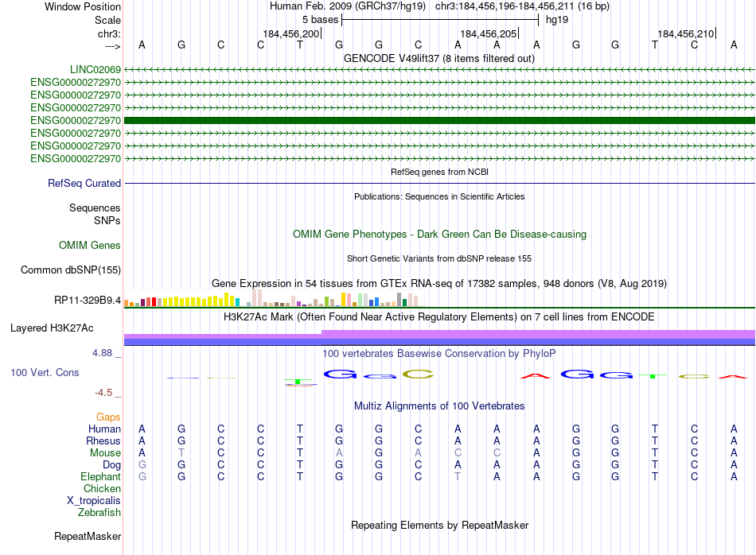Open the GENCODE V49lift37 track title
The image size is (756, 555).
pos(439,58)
